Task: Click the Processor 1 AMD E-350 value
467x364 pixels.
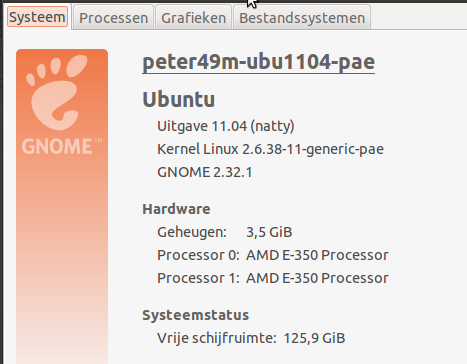Action: click(317, 278)
